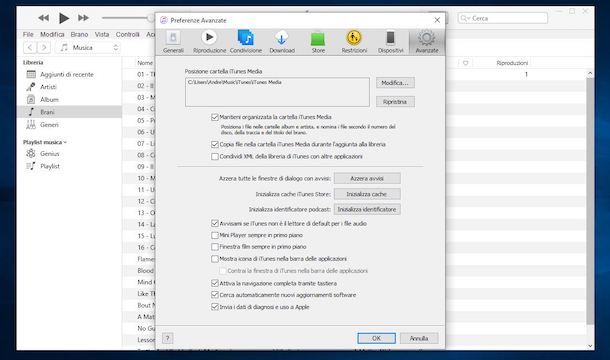Open the Download preferences tab

[282, 42]
